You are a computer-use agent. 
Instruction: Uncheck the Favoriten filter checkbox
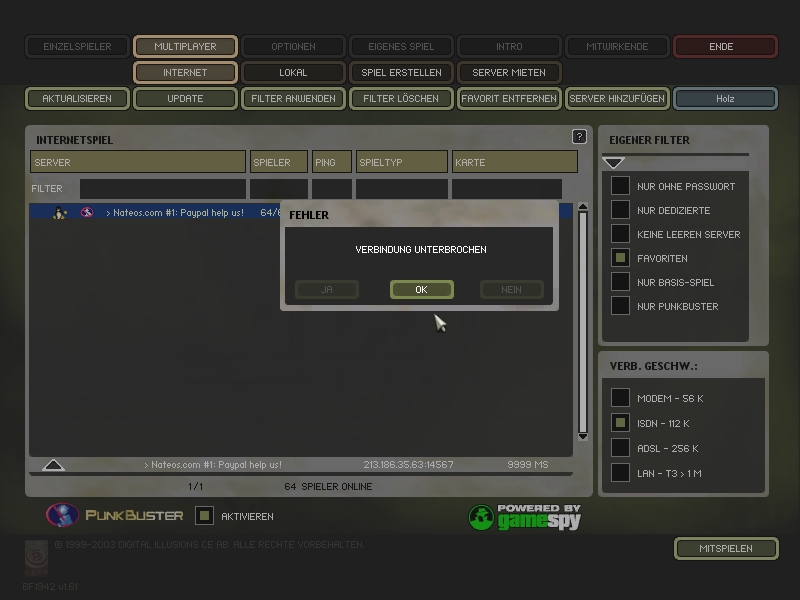click(x=621, y=258)
